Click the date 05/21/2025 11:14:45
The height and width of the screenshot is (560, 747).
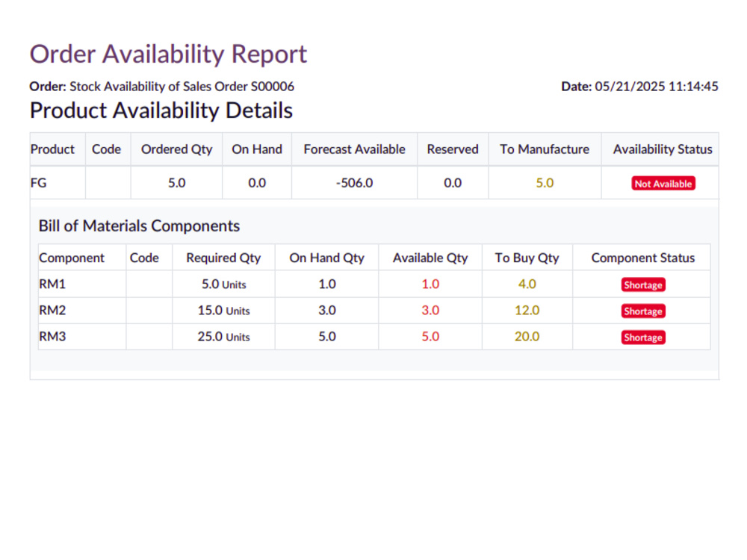pos(657,87)
